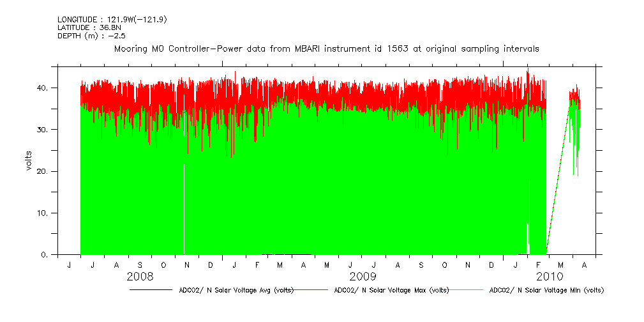Select the LATITUDE 36.8N header text
The width and height of the screenshot is (644, 322).
click(89, 27)
